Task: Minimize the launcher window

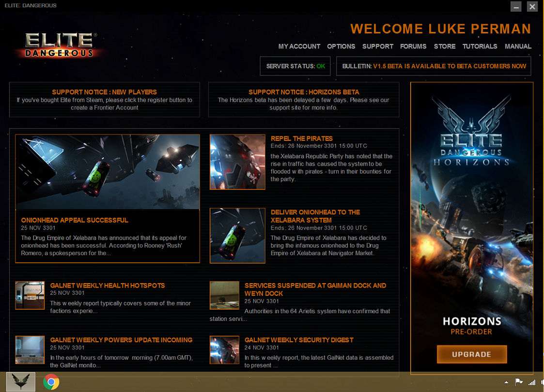Action: tap(516, 7)
